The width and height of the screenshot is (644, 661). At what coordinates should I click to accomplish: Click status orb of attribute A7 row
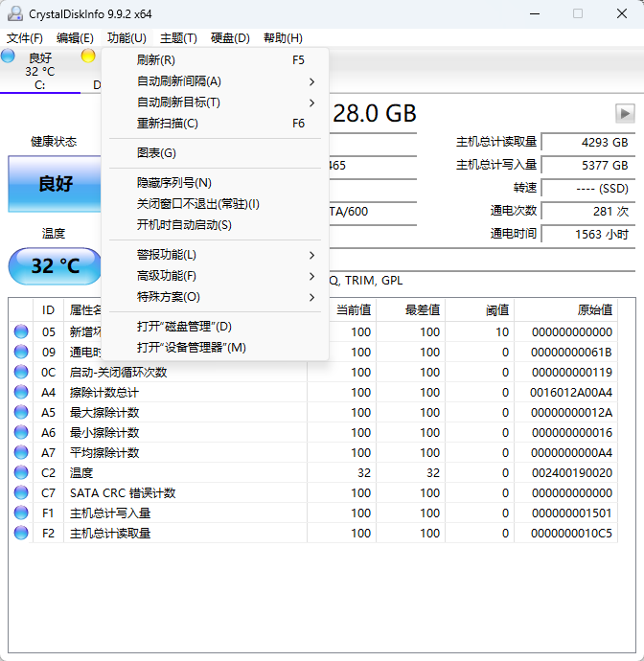21,452
